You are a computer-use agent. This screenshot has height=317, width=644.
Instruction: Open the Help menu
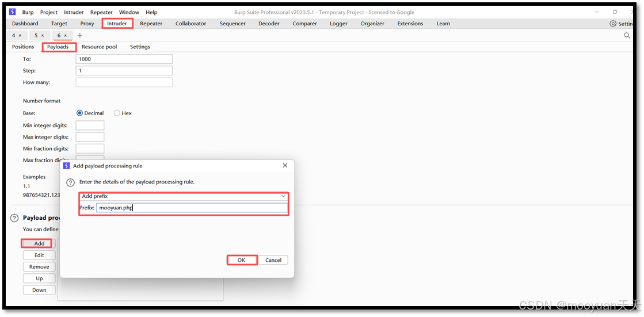coord(151,12)
